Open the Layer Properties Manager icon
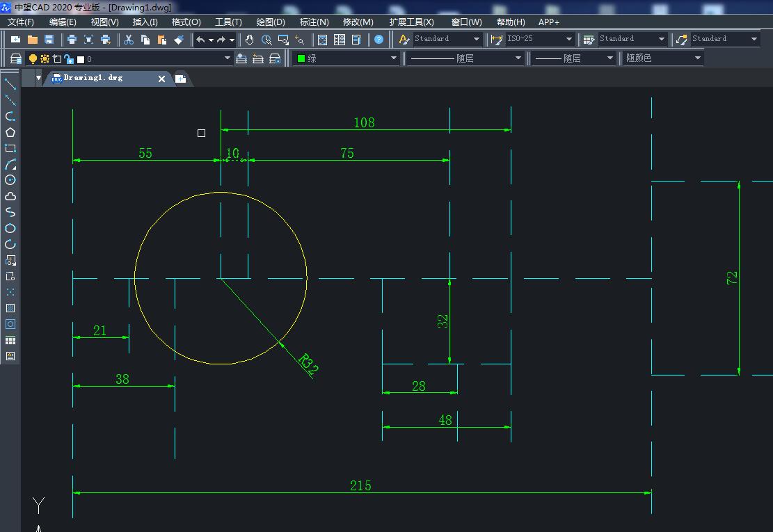Screen dimensions: 773x532 click(16, 59)
